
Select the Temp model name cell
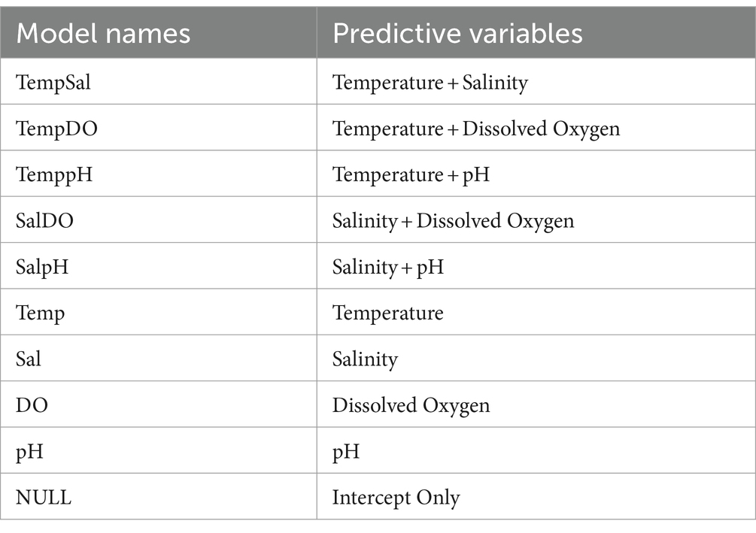pyautogui.click(x=159, y=312)
